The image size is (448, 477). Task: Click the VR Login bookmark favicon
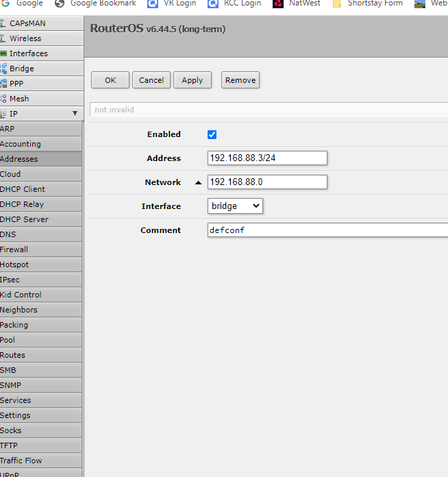(153, 3)
